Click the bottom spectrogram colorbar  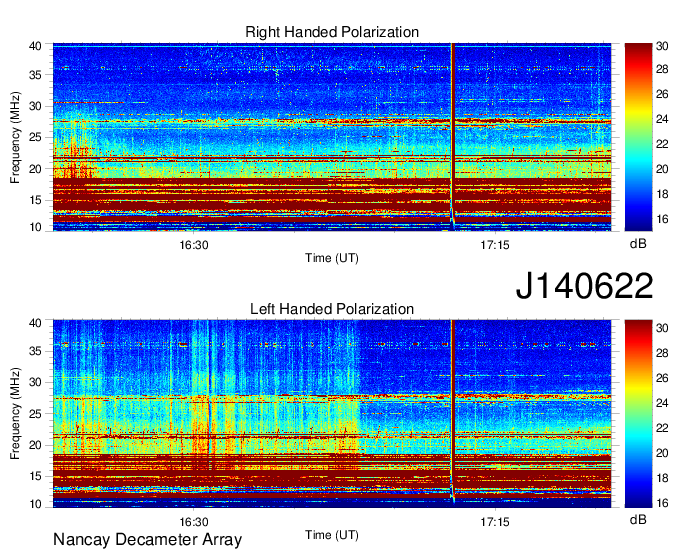638,414
